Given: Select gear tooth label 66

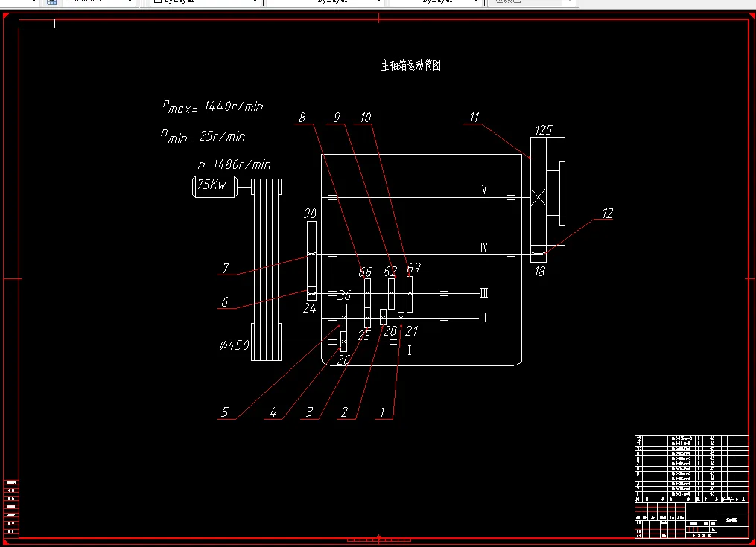Looking at the screenshot, I should tap(365, 273).
